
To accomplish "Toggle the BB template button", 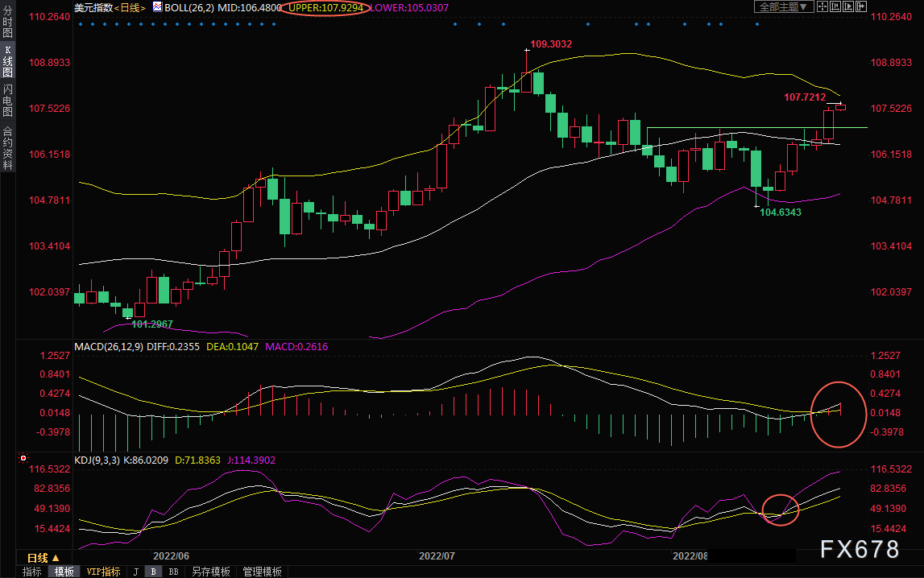I will point(173,572).
